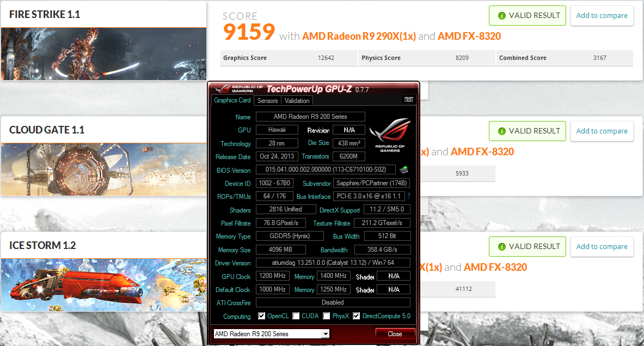
Task: Click the Name field AMD Radeon R9 200 Series
Action: tap(310, 117)
